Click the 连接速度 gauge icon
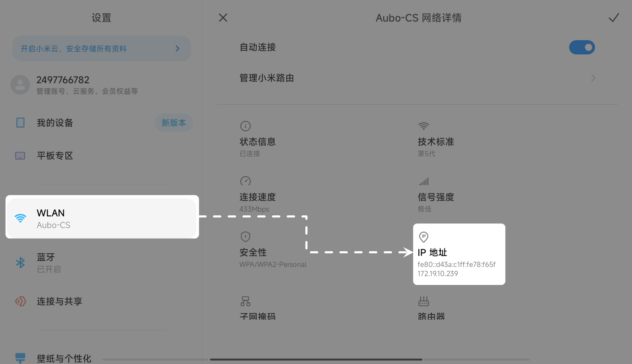The width and height of the screenshot is (632, 364). coord(245,181)
